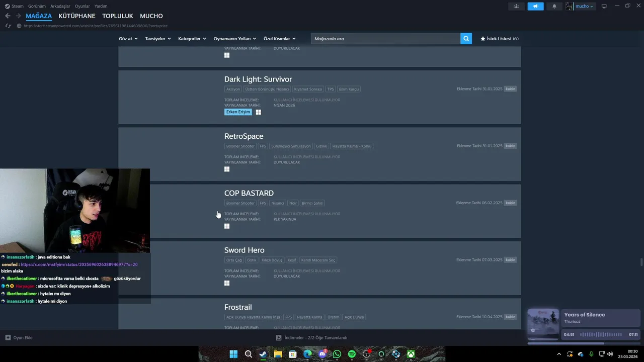
Task: Click Windows platform icon under COP BASTARD
Action: (227, 226)
